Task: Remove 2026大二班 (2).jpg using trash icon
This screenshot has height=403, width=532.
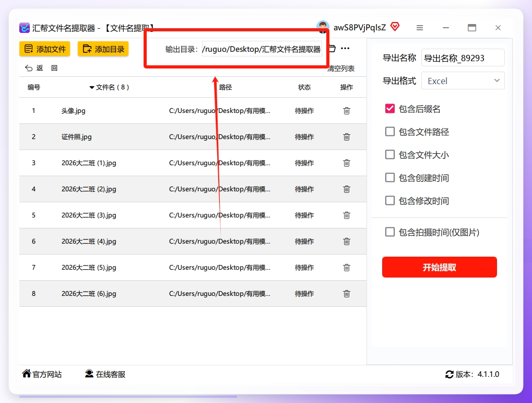Action: (347, 189)
